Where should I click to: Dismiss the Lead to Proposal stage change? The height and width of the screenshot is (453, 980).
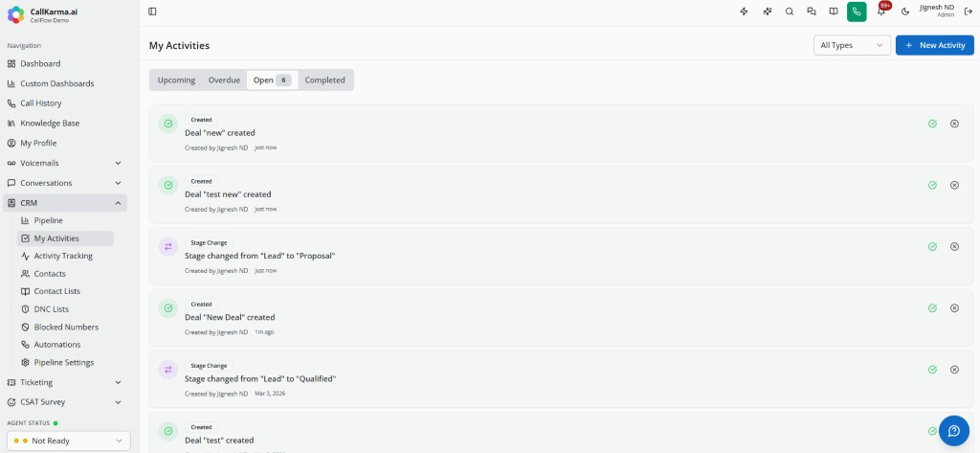[954, 246]
